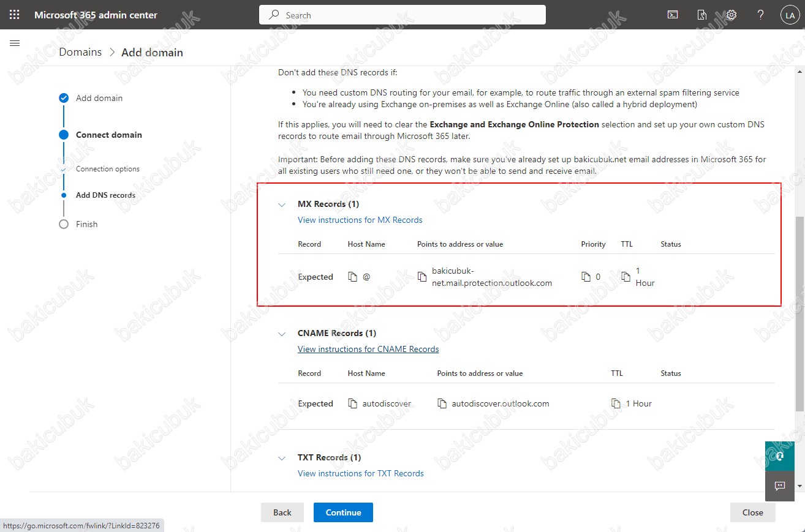
Task: Open the LA account avatar
Action: (789, 15)
